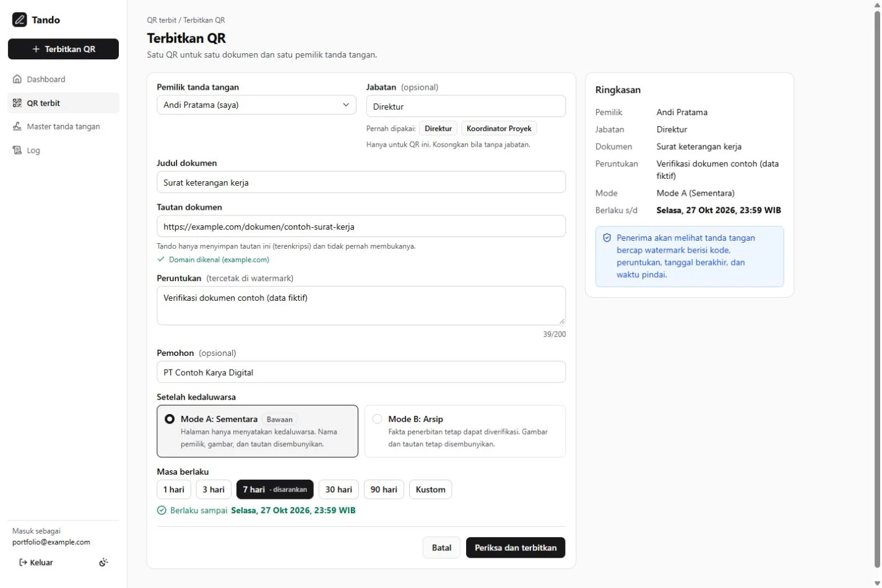Open the Pemilik tanda tangan dropdown
Screen dimensions: 882x588
pyautogui.click(x=256, y=105)
